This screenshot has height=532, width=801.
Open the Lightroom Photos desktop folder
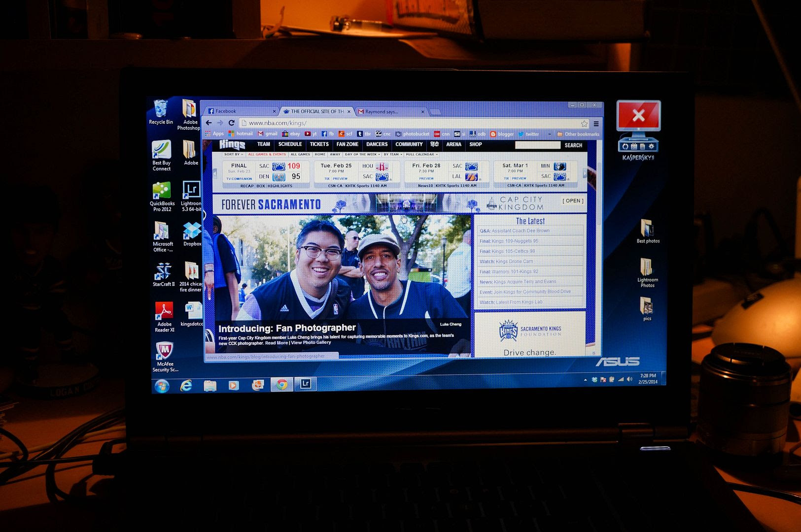pyautogui.click(x=647, y=273)
